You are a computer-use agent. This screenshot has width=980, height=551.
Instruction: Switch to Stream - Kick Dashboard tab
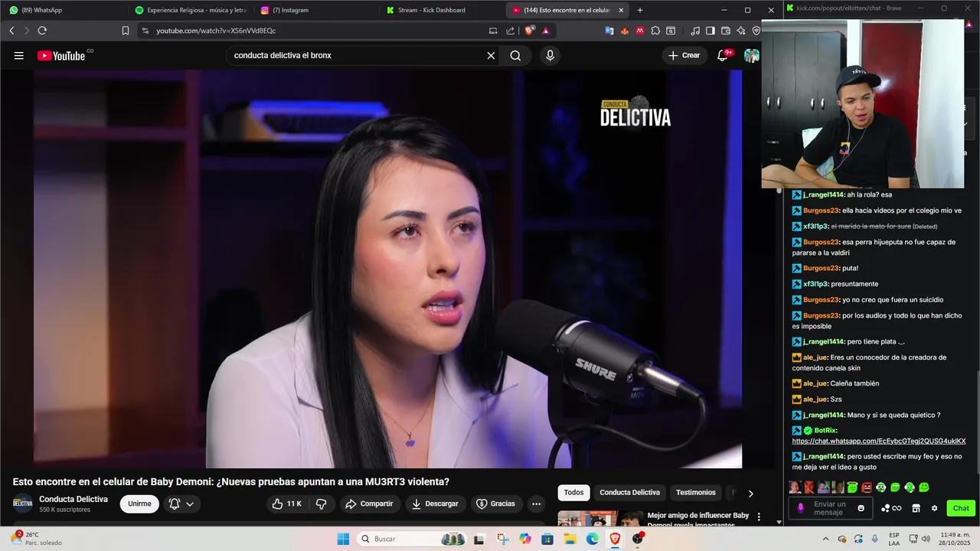(441, 10)
